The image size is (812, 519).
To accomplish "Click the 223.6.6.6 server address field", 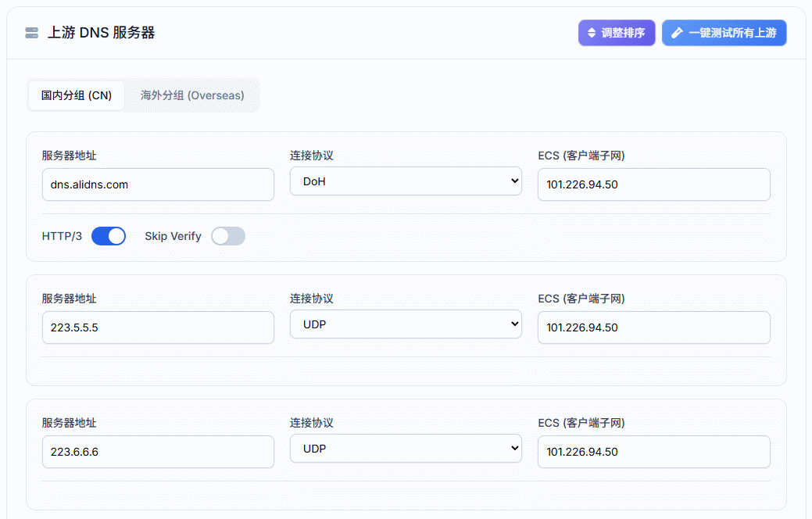I will pos(158,452).
